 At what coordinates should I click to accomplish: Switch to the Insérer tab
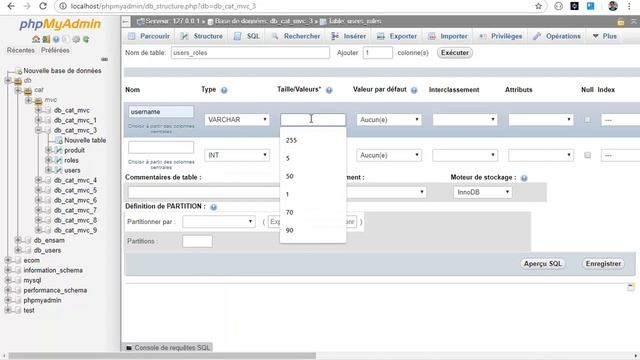[349, 36]
